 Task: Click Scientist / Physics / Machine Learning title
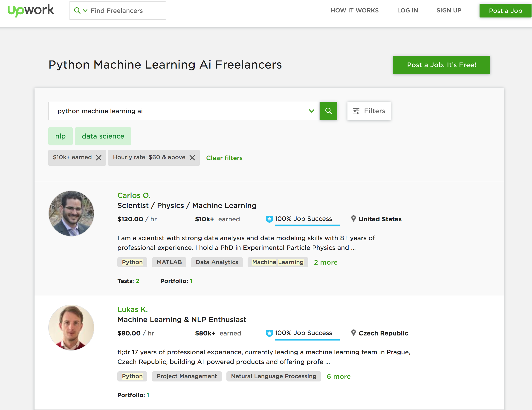point(187,205)
